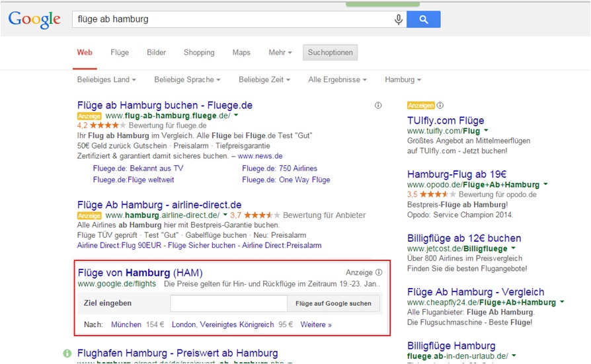Click green info icon beside Flughafen Hamburg result
Viewport: 591px width, 364px height.
coord(67,353)
